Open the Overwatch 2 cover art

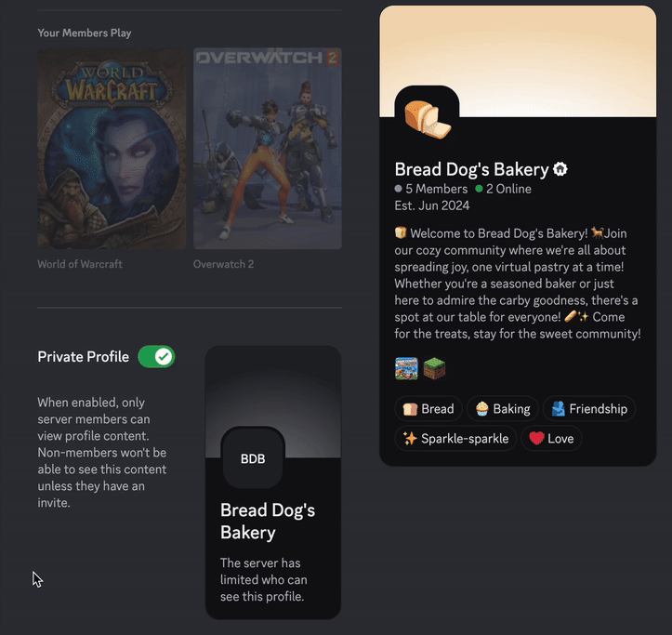tap(268, 149)
